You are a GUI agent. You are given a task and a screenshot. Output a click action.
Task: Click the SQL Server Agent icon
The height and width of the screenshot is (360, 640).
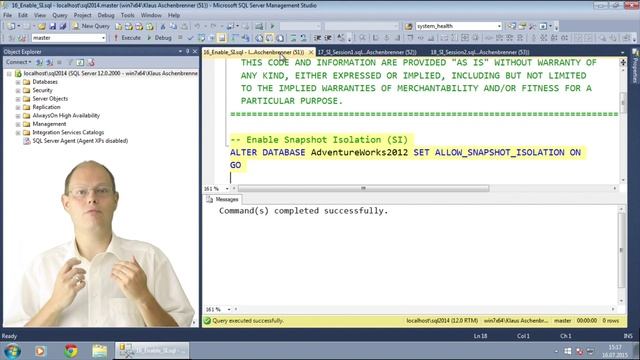pos(27,141)
